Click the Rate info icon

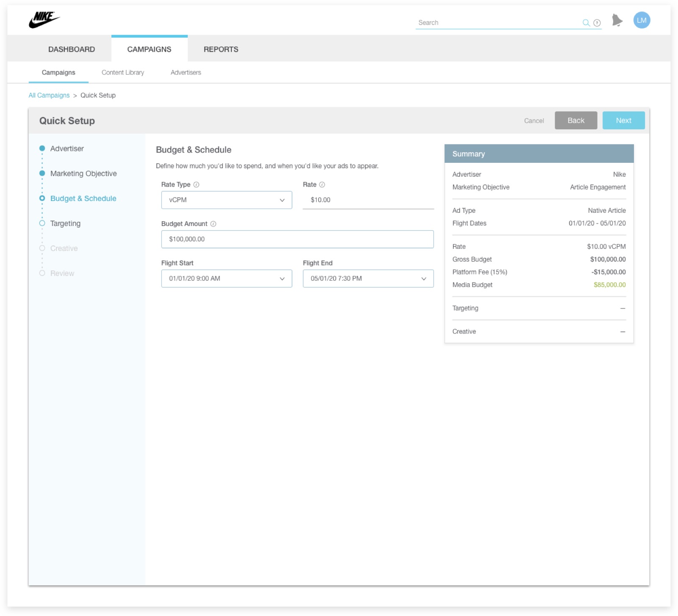(322, 184)
